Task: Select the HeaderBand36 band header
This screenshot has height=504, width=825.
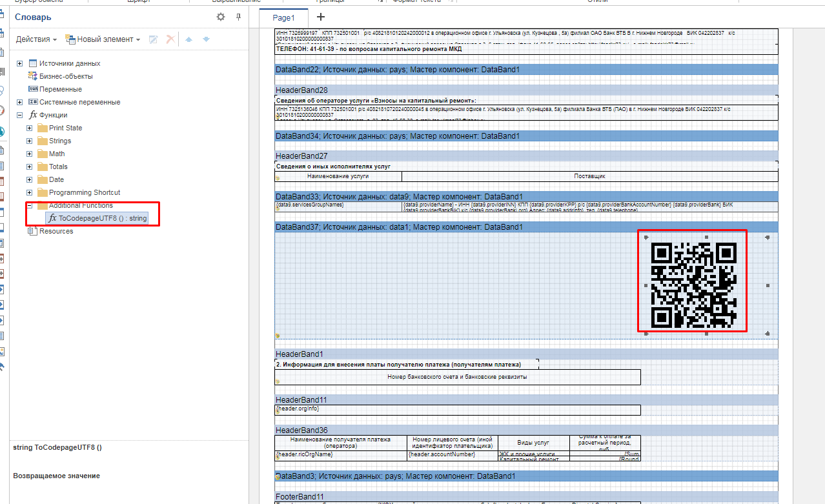Action: (x=526, y=430)
